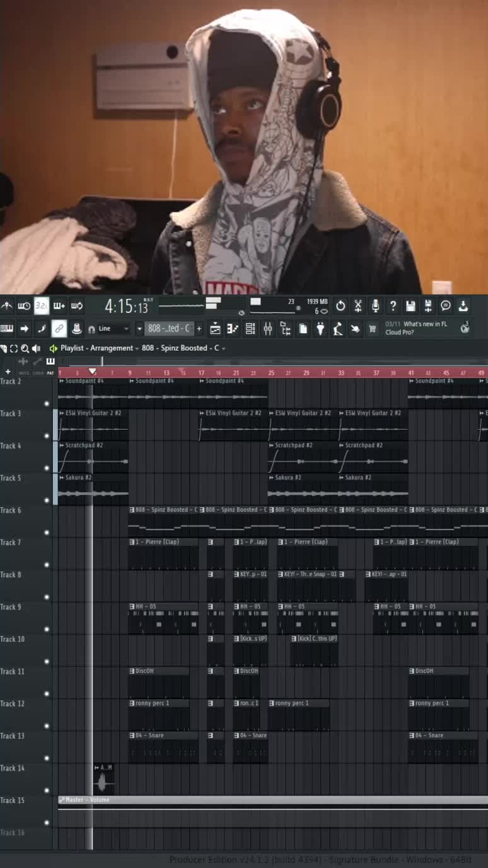Open the Channel rack icon
This screenshot has width=488, height=868.
(x=250, y=328)
